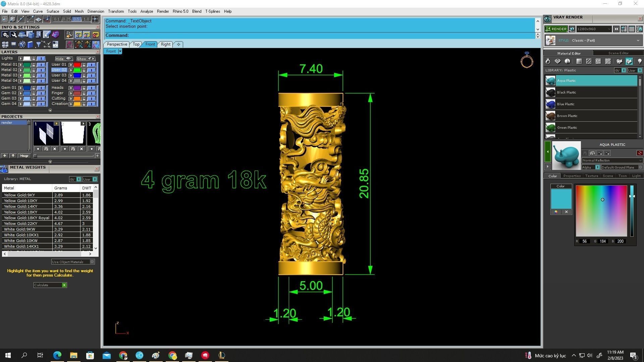Select the ring metals category icon
Screen dimensions: 644x362
click(548, 61)
